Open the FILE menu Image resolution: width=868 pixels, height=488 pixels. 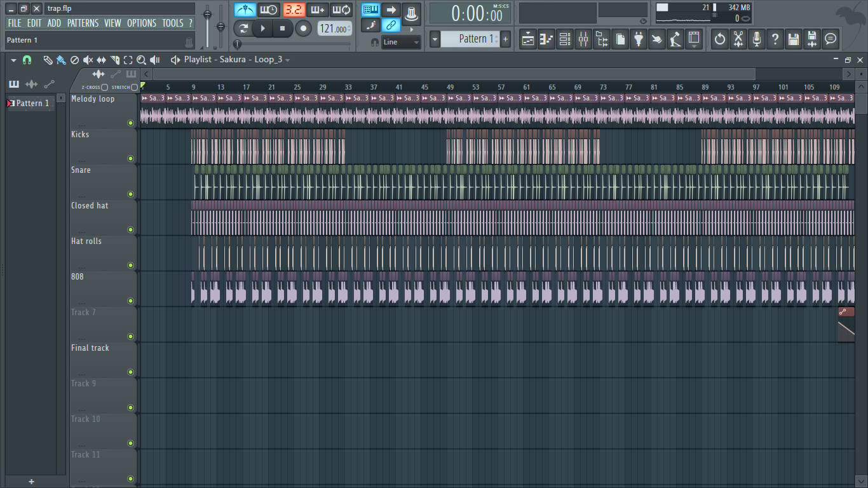(14, 23)
